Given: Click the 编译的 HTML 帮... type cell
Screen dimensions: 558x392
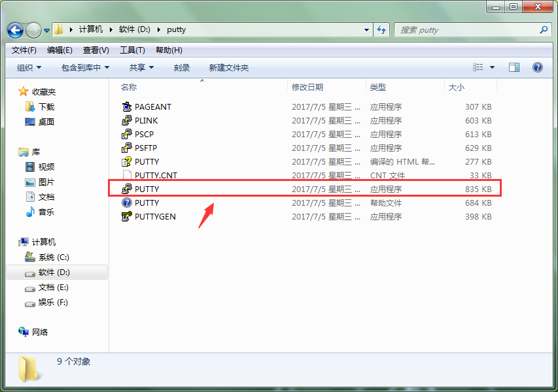Looking at the screenshot, I should (402, 162).
